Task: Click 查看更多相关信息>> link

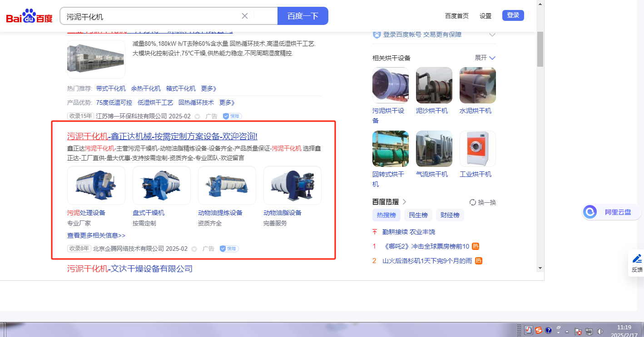Action: pos(96,235)
